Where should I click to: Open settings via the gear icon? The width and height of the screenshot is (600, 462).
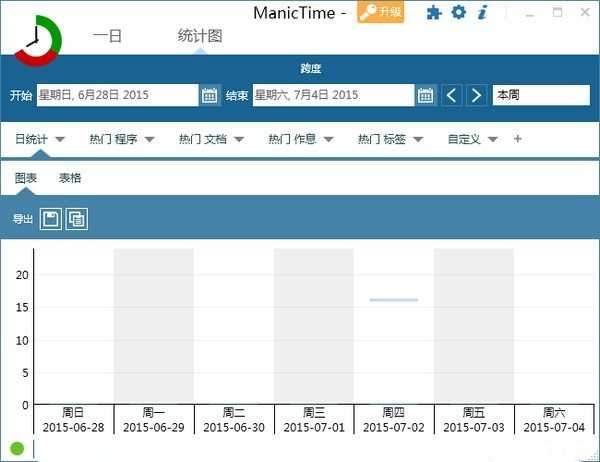tap(459, 13)
